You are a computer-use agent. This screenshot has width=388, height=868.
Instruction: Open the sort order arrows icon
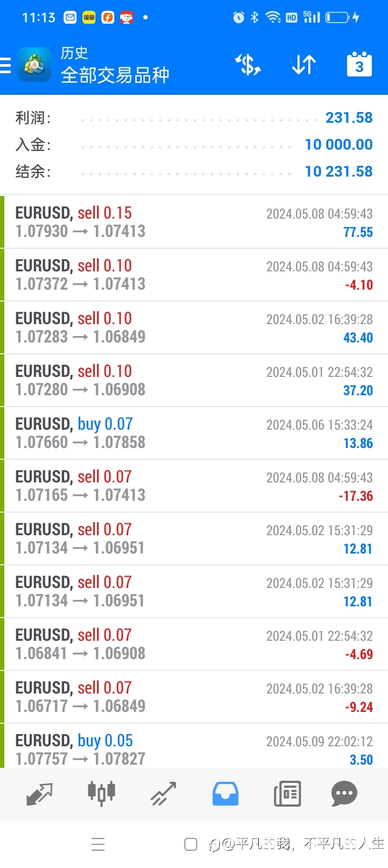304,65
